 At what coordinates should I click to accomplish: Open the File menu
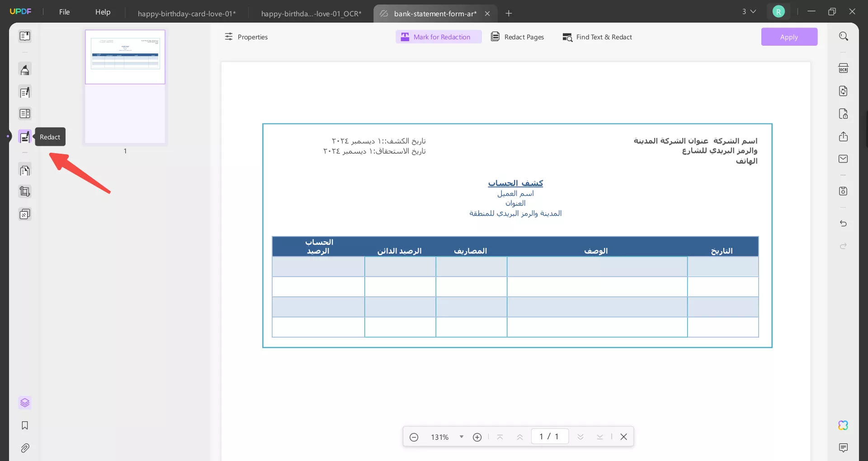[x=64, y=12]
